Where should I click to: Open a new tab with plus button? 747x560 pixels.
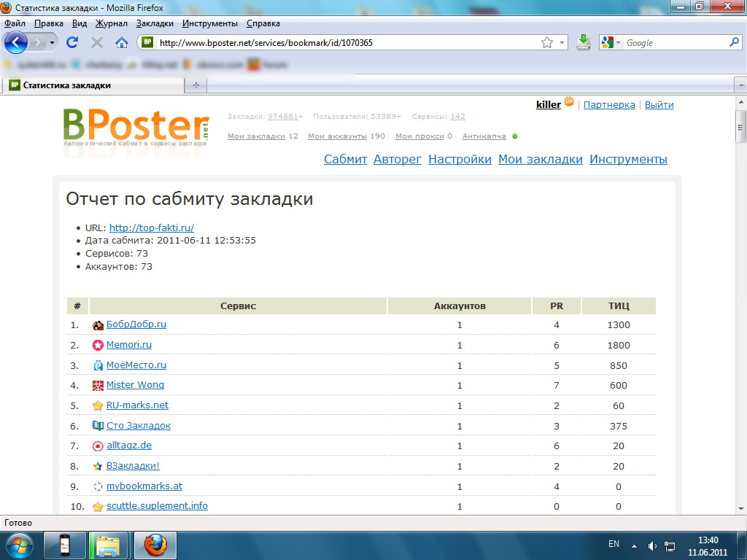pos(196,85)
